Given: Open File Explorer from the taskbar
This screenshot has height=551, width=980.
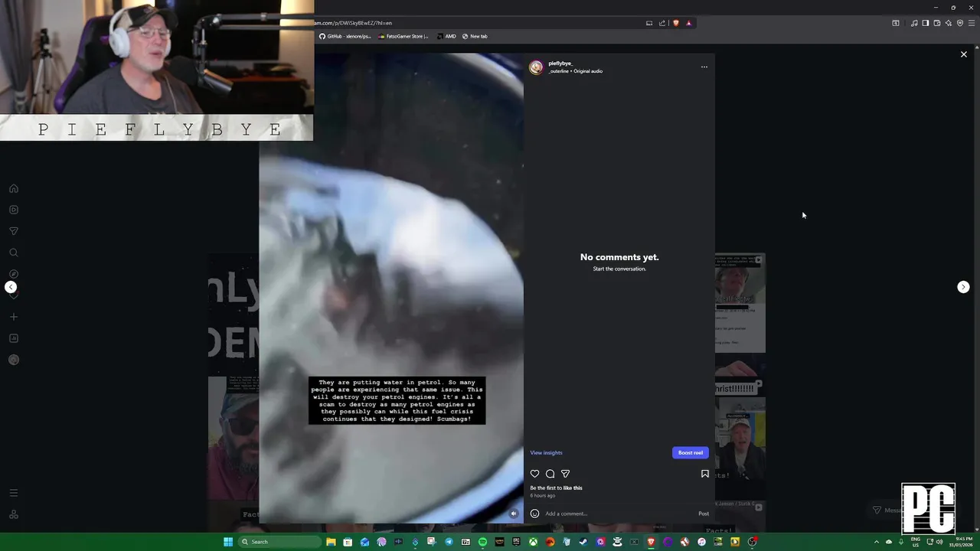Looking at the screenshot, I should click(331, 542).
